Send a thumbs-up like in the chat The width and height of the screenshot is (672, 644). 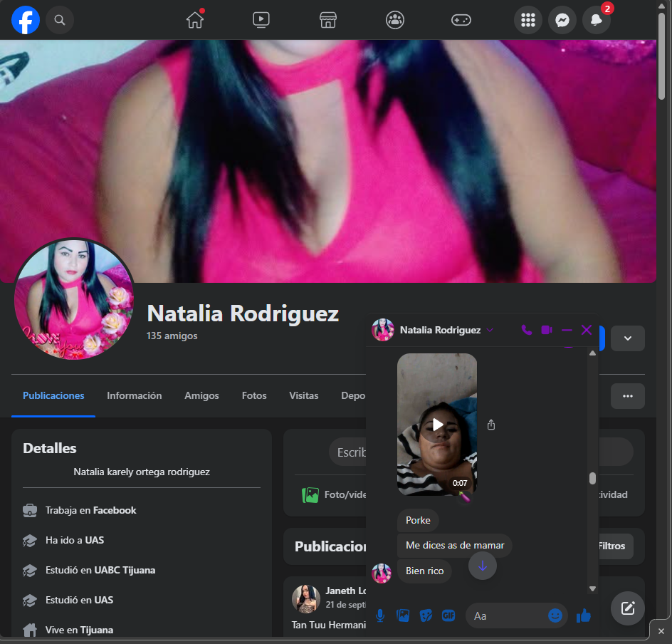pyautogui.click(x=584, y=616)
